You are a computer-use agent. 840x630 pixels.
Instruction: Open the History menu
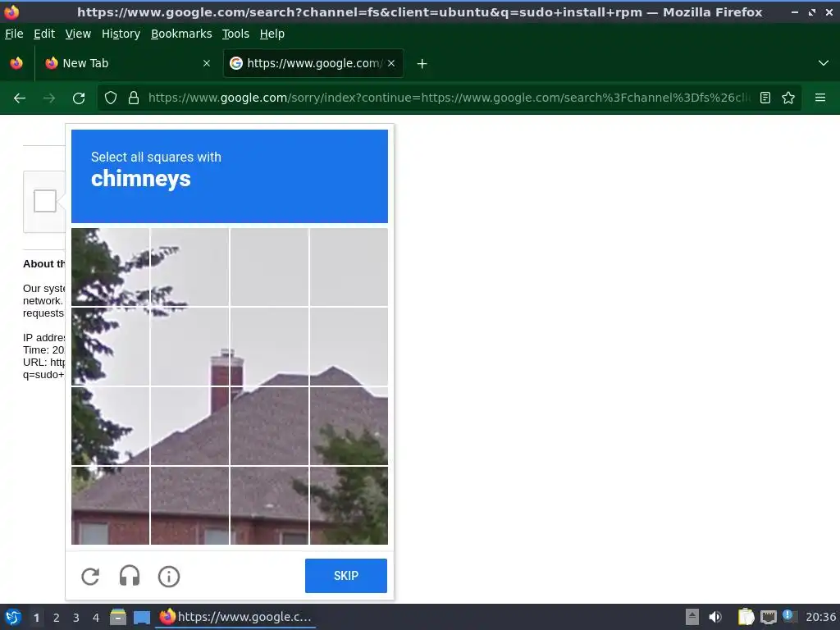click(x=121, y=34)
